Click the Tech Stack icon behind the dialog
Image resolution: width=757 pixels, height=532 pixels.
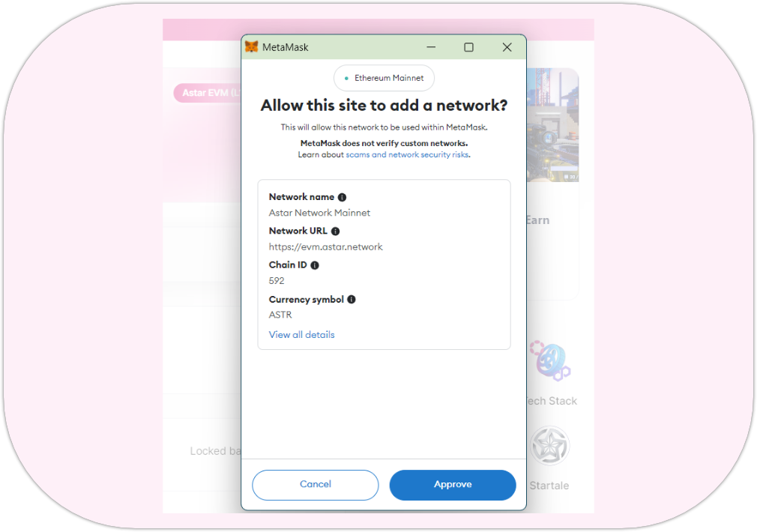pyautogui.click(x=551, y=360)
